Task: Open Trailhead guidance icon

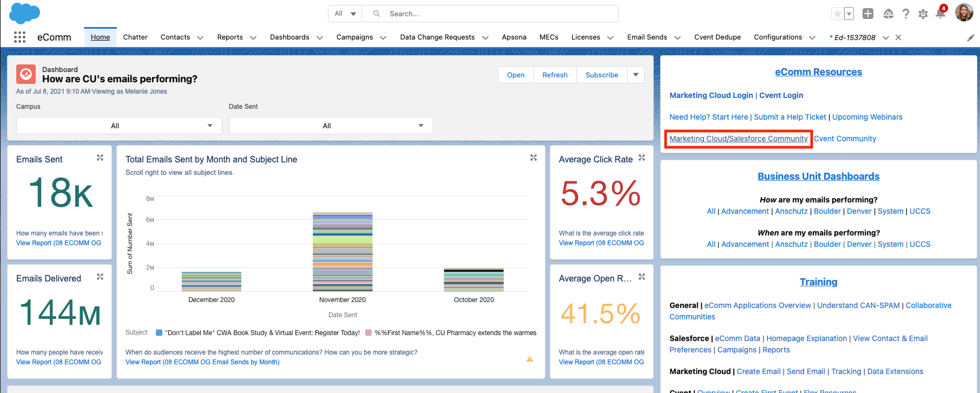Action: click(889, 14)
